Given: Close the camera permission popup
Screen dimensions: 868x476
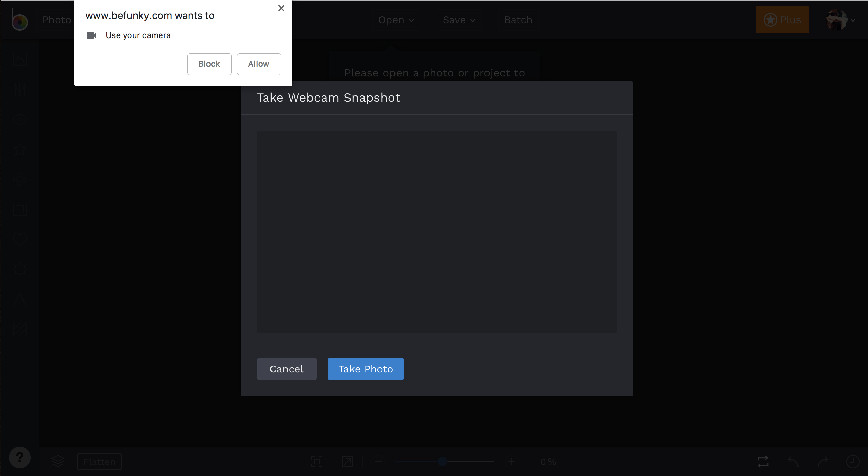Looking at the screenshot, I should (281, 8).
